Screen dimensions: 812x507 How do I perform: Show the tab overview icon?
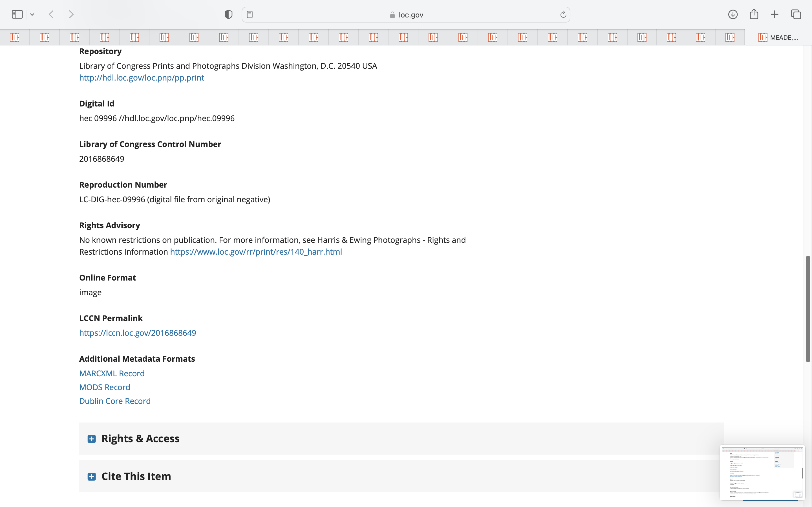click(x=796, y=14)
